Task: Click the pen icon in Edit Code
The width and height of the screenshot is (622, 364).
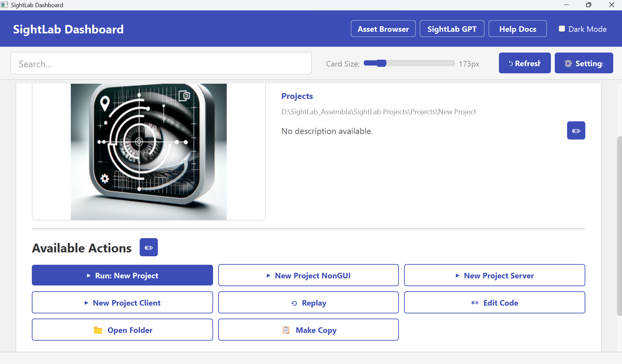Action: pos(475,303)
